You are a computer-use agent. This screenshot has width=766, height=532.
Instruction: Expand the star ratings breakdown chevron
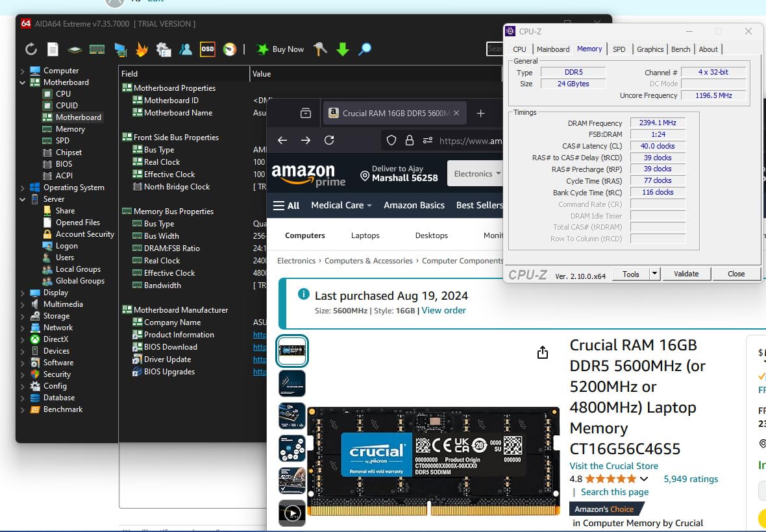[644, 479]
